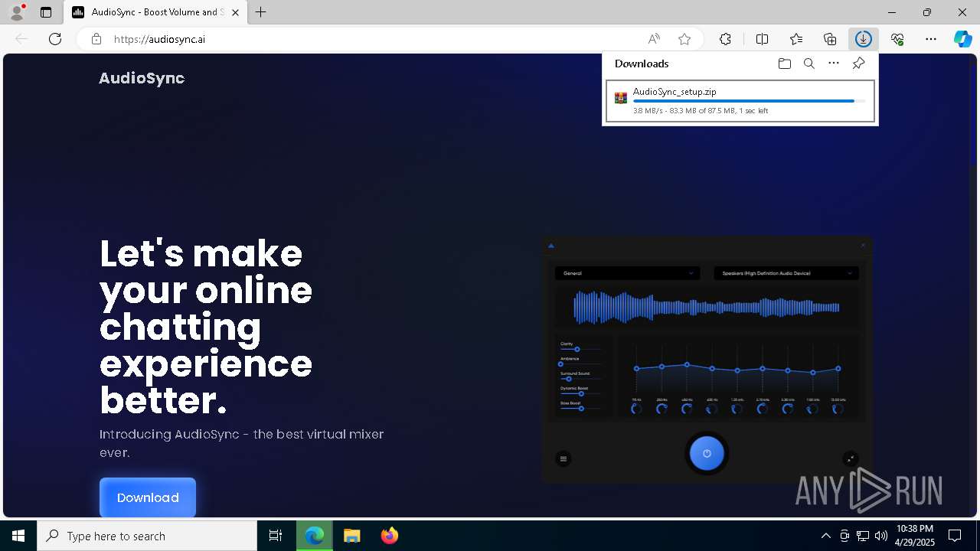The width and height of the screenshot is (980, 551).
Task: Pin the Downloads panel
Action: (859, 64)
